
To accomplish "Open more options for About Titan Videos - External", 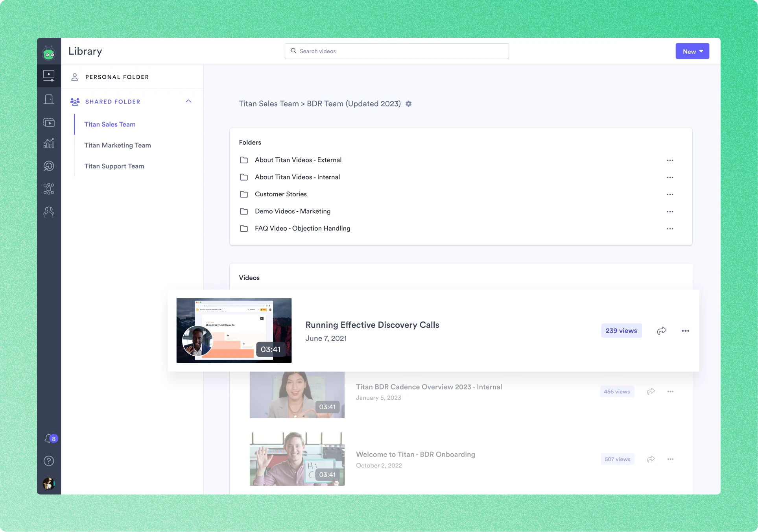I will 670,160.
